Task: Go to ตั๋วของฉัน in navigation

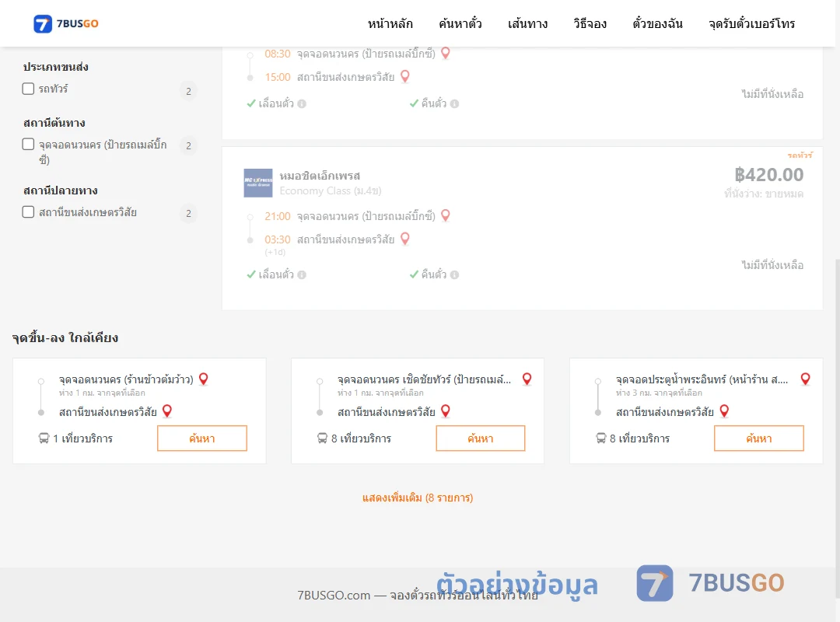Action: pyautogui.click(x=657, y=23)
